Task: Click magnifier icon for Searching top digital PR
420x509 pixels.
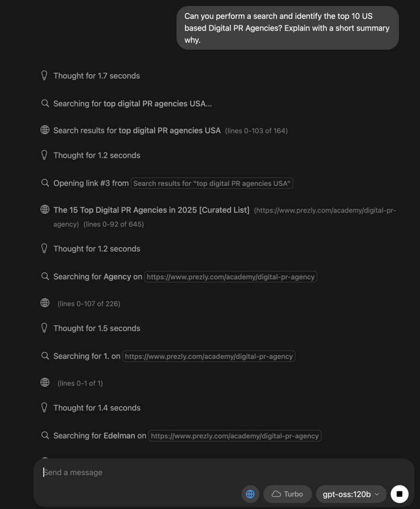Action: coord(45,103)
